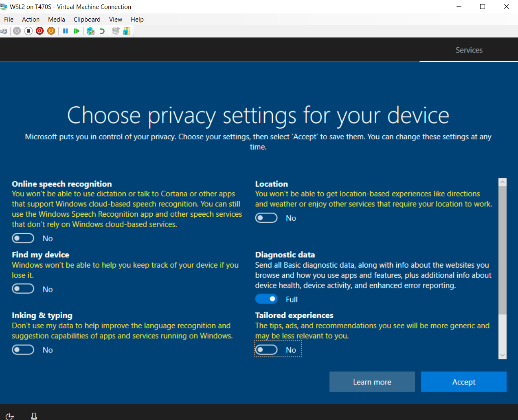This screenshot has height=420, width=518.
Task: Enable the Online speech recognition toggle
Action: [23, 238]
